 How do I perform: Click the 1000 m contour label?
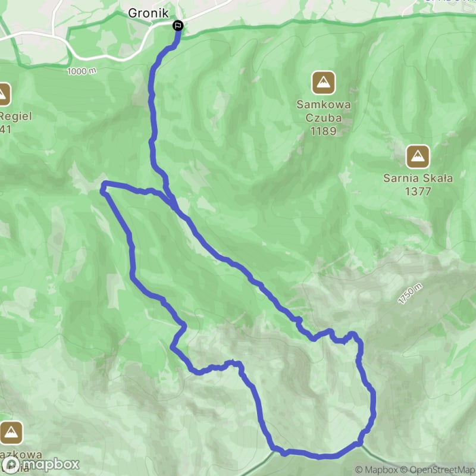point(82,71)
